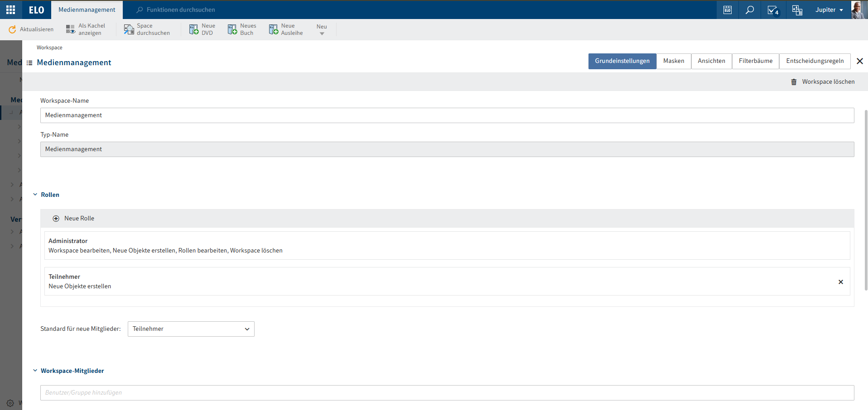Add a Neue Rolle
868x410 pixels.
tap(74, 219)
